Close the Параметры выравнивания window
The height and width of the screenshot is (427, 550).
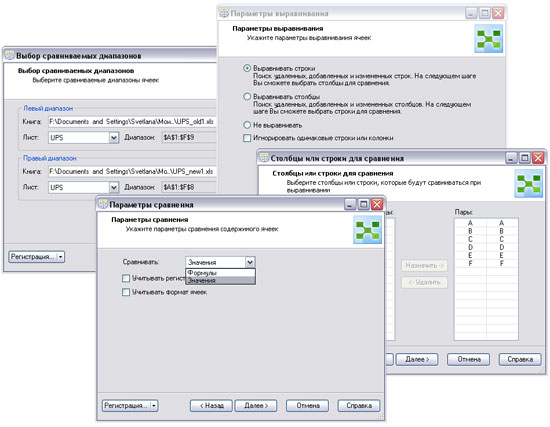498,13
